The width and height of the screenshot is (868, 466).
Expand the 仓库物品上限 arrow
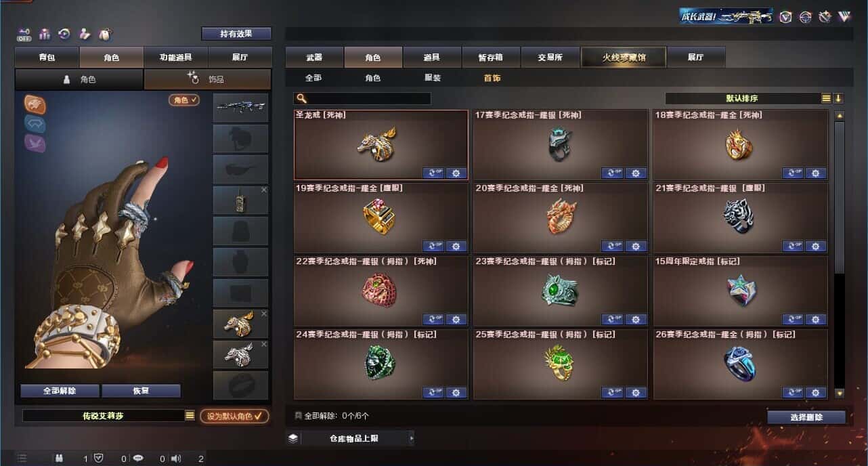[410, 438]
